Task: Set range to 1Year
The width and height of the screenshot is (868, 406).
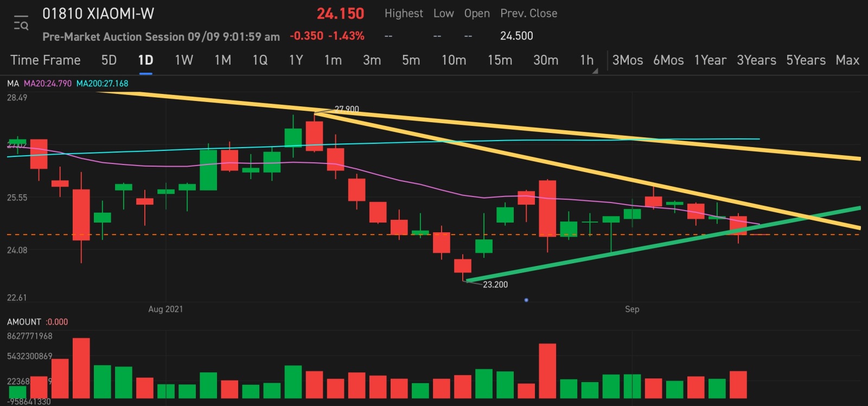Action: point(710,60)
